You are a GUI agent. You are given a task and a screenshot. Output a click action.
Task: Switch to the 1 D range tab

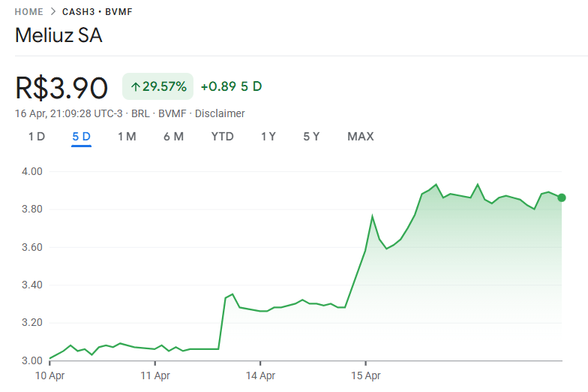click(x=37, y=137)
